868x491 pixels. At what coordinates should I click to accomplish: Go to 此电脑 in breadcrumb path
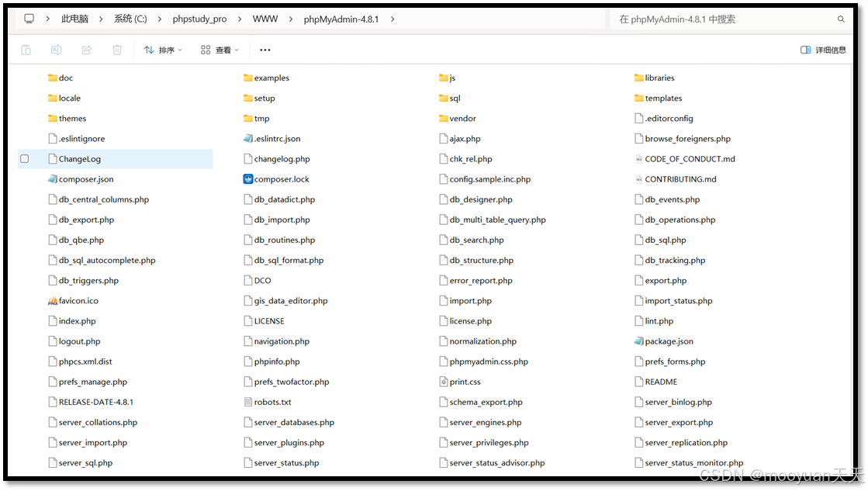point(74,19)
